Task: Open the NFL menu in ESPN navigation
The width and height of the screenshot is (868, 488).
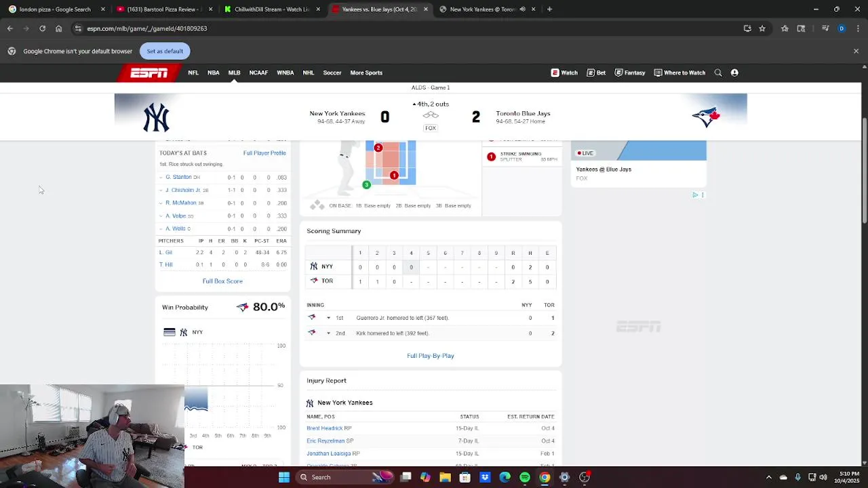Action: click(x=193, y=73)
